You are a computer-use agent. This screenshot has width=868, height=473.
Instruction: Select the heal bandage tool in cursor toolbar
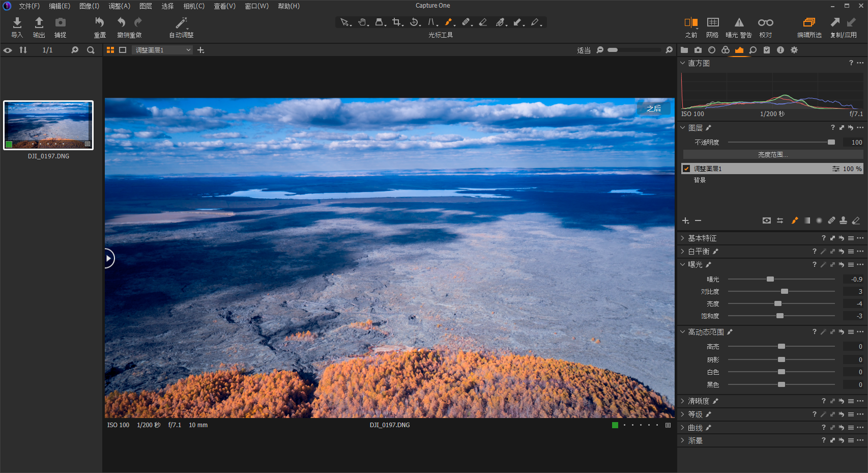pos(466,22)
